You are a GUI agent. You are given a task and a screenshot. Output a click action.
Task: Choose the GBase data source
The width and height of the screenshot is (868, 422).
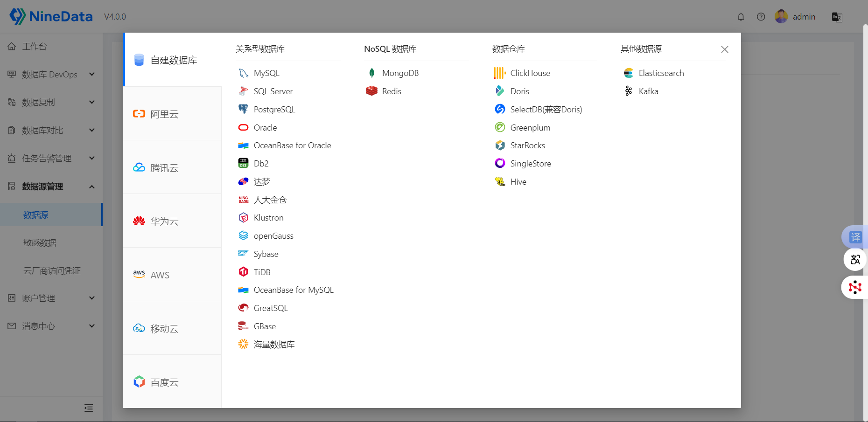point(257,326)
